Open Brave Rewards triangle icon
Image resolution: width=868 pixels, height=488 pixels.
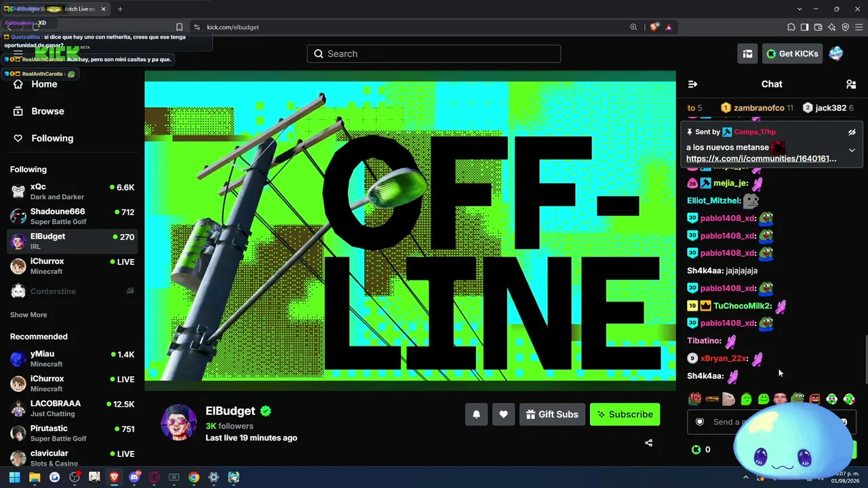pos(669,27)
